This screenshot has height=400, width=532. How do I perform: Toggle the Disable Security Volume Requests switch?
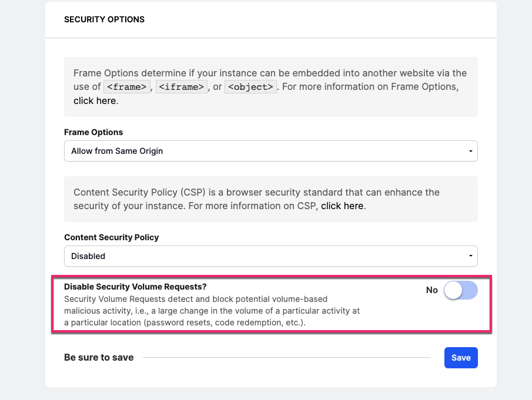(x=460, y=290)
